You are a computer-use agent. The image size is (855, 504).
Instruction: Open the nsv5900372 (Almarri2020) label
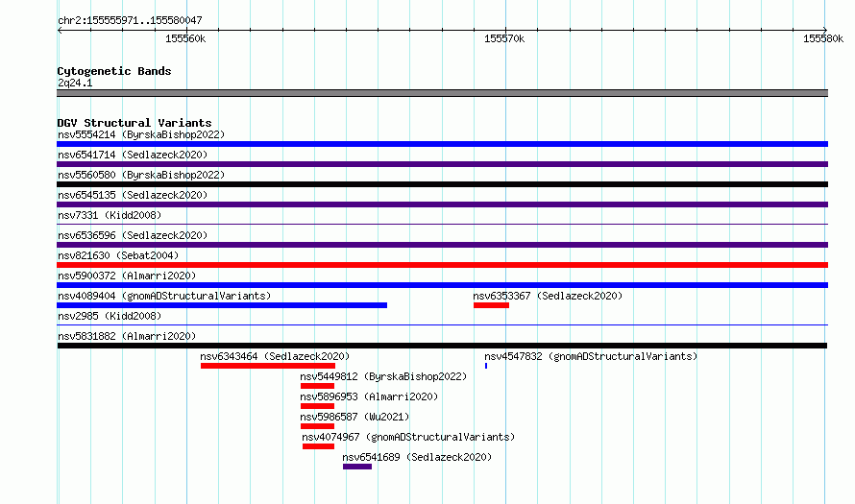127,276
